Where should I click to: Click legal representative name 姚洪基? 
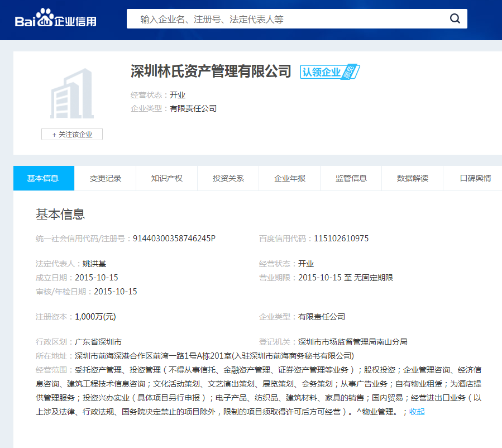pyautogui.click(x=94, y=264)
